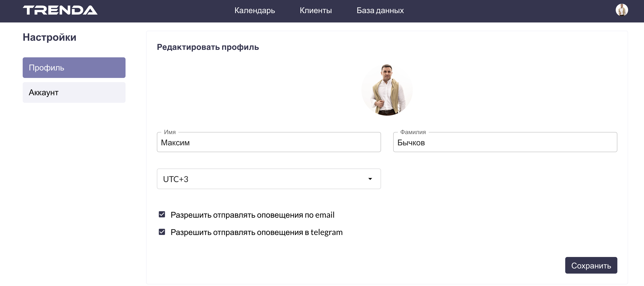Switch to the Аккаунт settings tab

coord(74,92)
